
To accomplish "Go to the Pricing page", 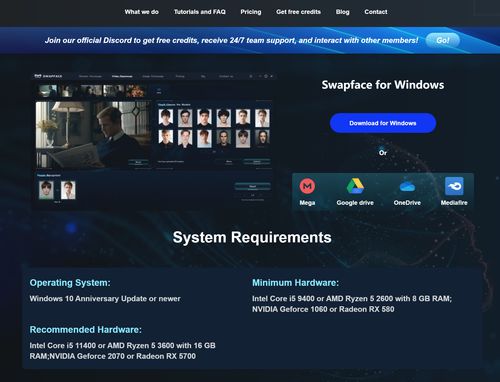I will [251, 12].
